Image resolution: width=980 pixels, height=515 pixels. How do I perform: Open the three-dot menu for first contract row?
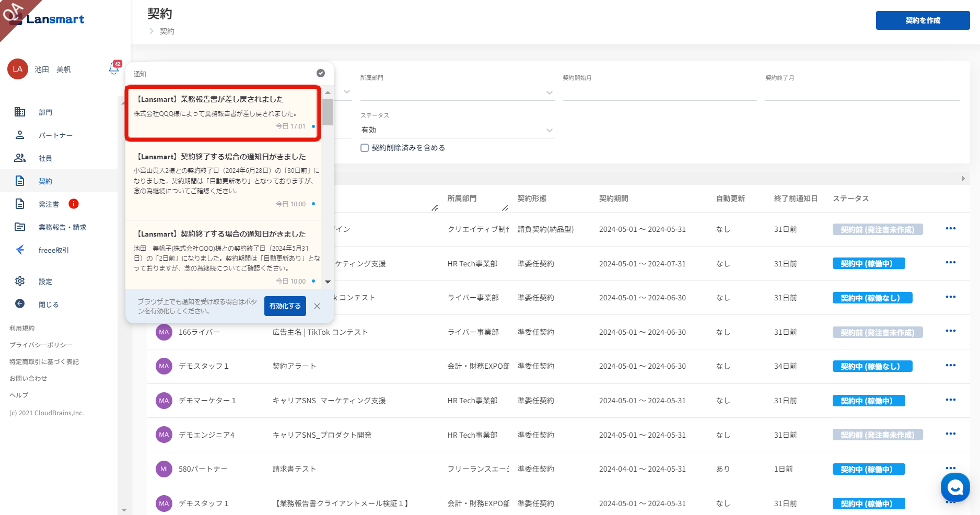950,229
